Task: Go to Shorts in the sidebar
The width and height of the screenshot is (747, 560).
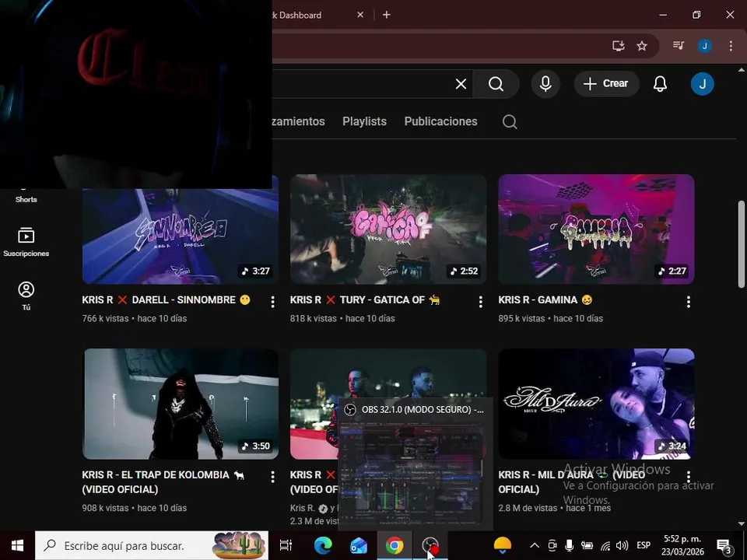Action: 26,196
